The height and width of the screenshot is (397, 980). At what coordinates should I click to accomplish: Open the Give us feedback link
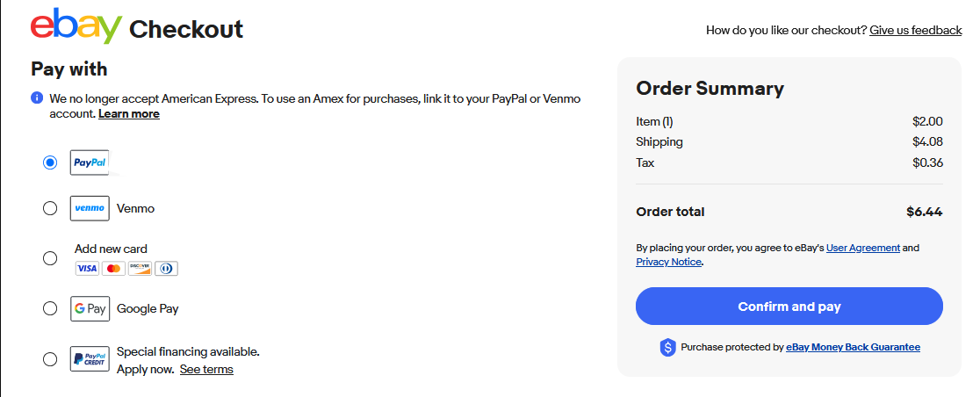tap(915, 30)
